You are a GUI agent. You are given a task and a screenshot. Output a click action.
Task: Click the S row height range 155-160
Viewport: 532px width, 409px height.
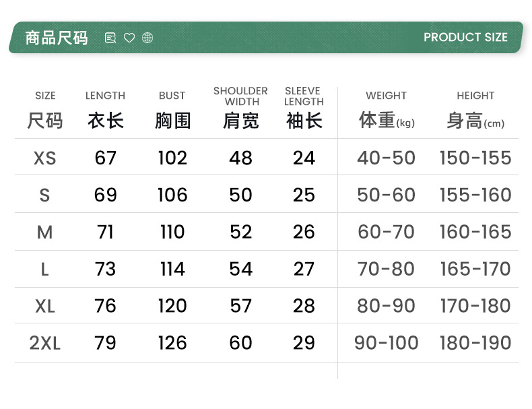click(475, 195)
